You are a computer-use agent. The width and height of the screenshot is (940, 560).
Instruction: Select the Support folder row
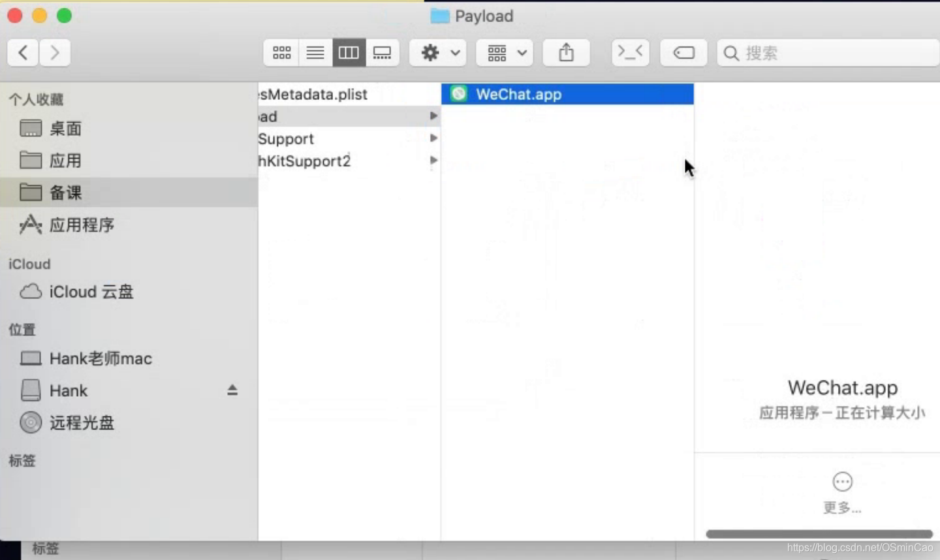[349, 138]
